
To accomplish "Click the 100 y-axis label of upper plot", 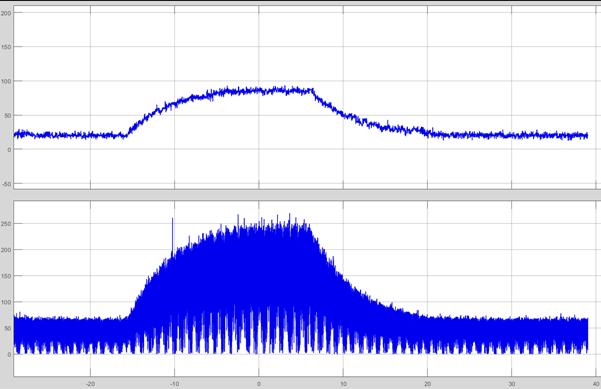I will [x=7, y=81].
